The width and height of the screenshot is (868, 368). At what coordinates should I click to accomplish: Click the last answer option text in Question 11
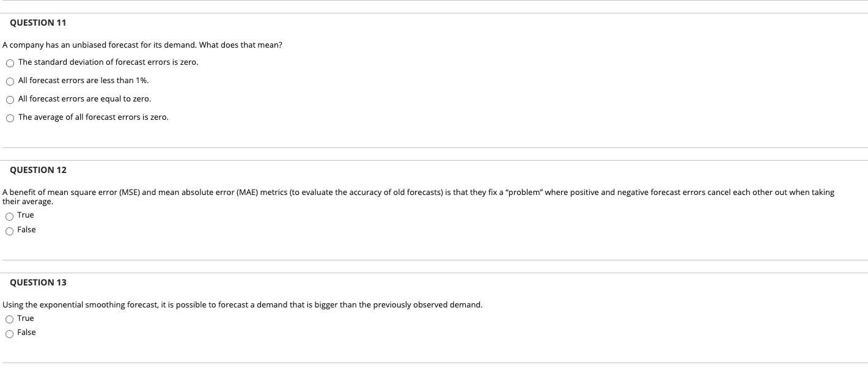coord(94,117)
